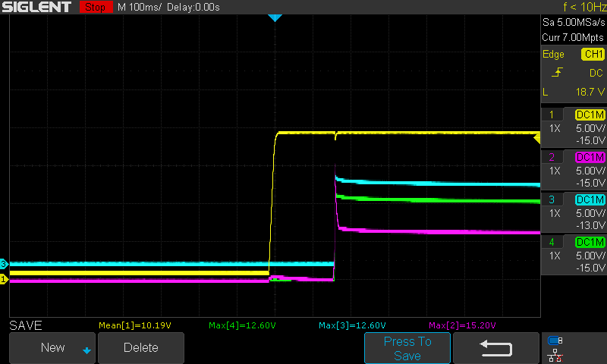Click the Delete softkey
607x364 pixels.
pos(141,348)
